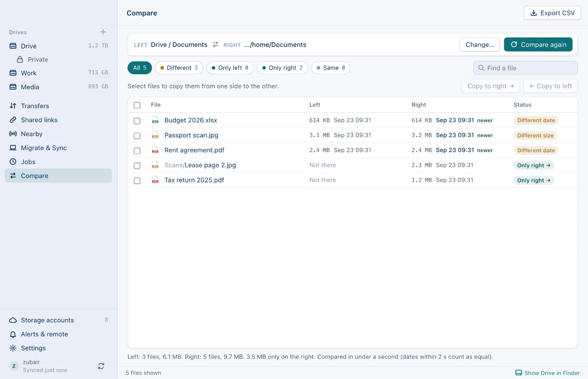Click Only right badge for Lease page 2
Image resolution: width=588 pixels, height=379 pixels.
click(534, 165)
